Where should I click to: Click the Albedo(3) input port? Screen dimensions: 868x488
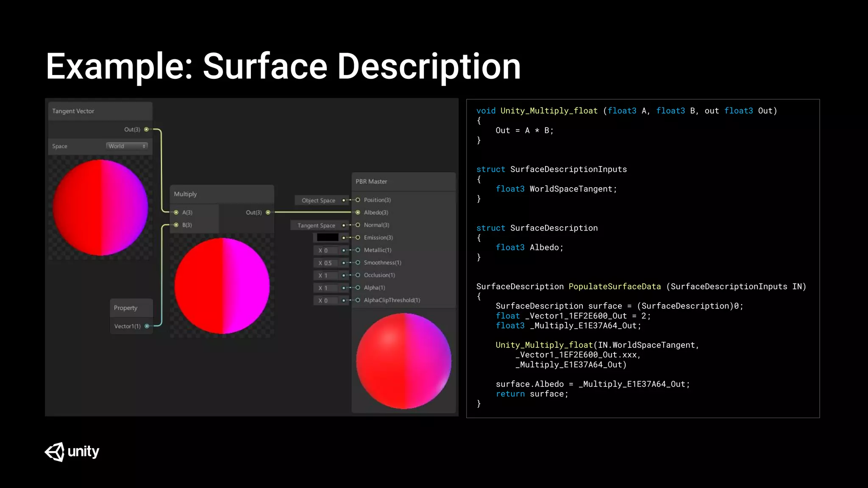point(358,212)
